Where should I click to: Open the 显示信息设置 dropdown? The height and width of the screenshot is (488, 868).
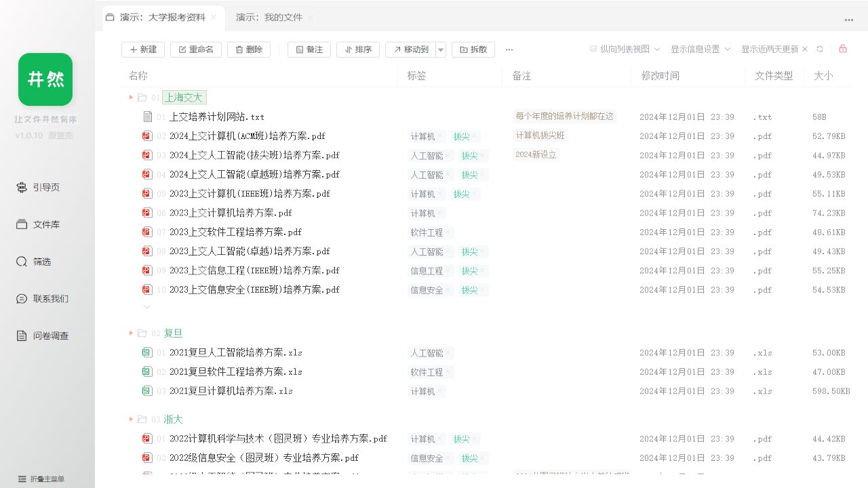click(701, 49)
